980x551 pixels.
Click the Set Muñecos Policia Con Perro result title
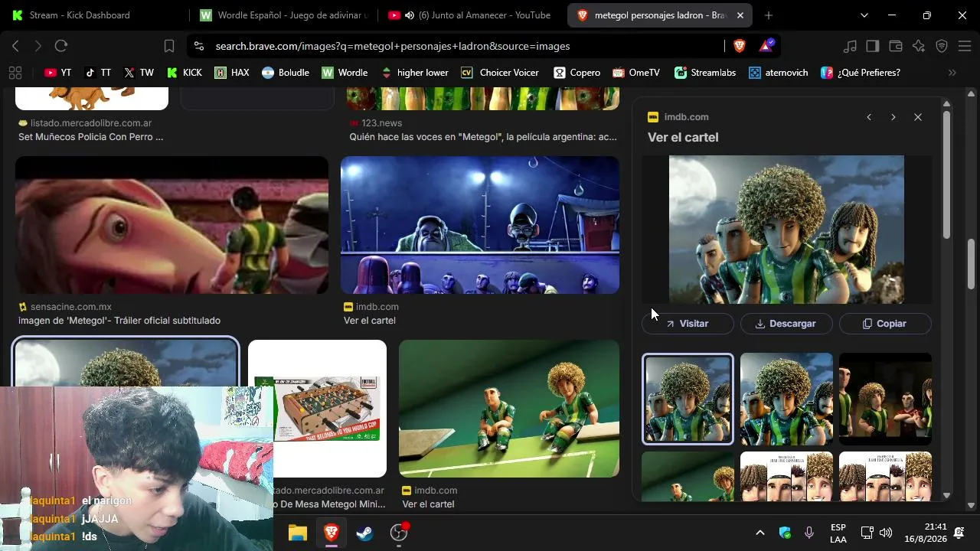click(x=91, y=137)
